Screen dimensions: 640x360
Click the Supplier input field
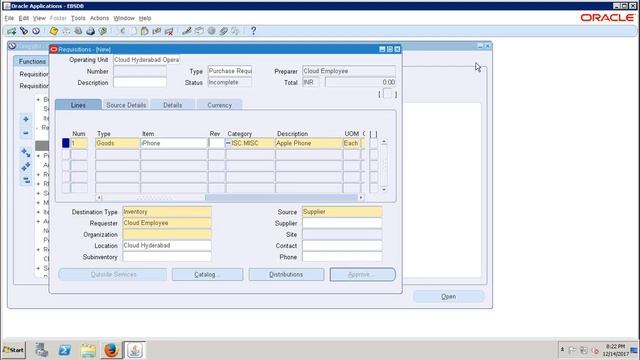(342, 223)
